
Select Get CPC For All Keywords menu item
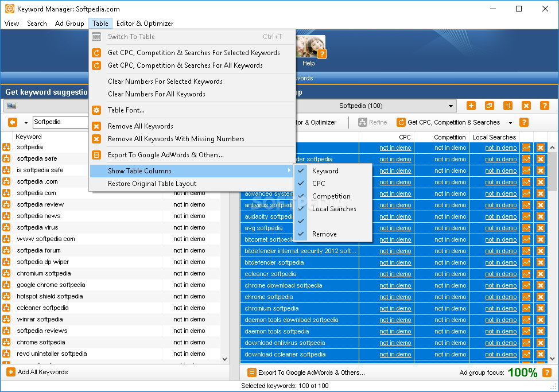[185, 65]
